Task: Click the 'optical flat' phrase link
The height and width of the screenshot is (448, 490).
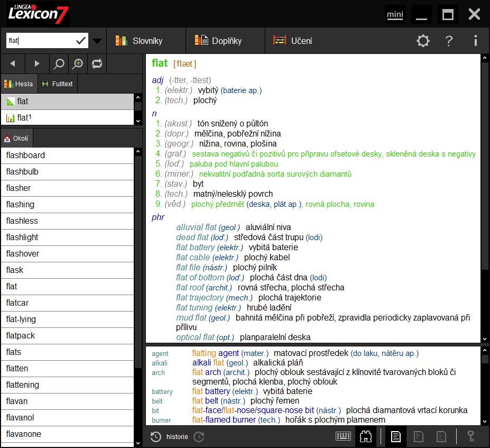Action: (x=195, y=337)
